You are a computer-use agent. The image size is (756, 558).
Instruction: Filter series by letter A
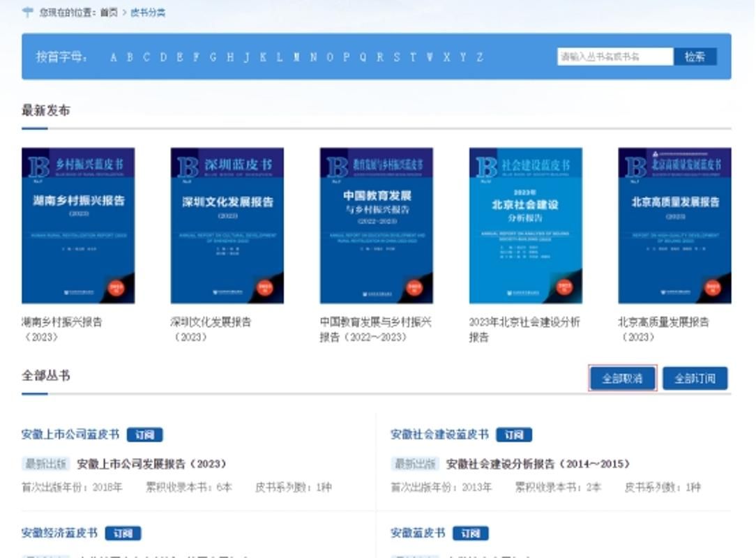[x=114, y=57]
